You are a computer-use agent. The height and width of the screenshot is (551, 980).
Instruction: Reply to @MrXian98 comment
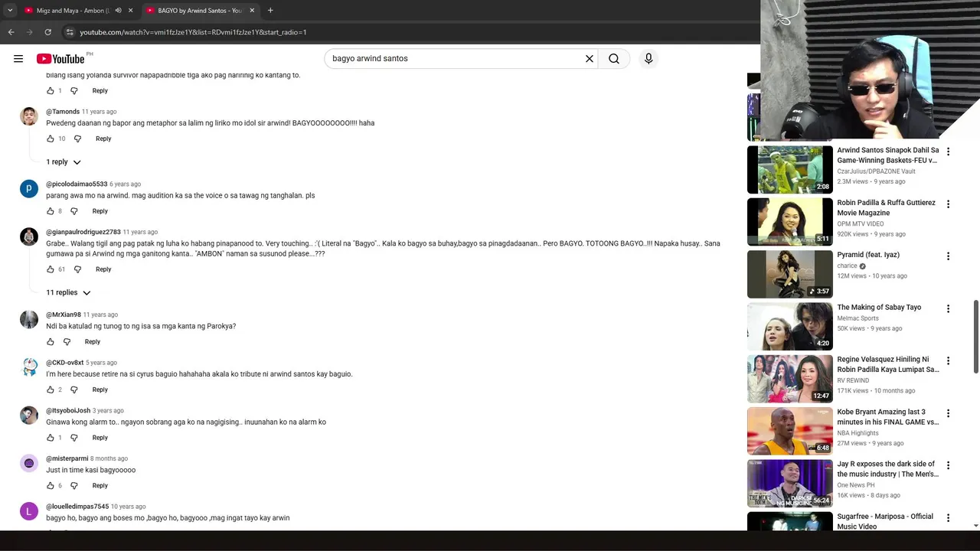(93, 342)
